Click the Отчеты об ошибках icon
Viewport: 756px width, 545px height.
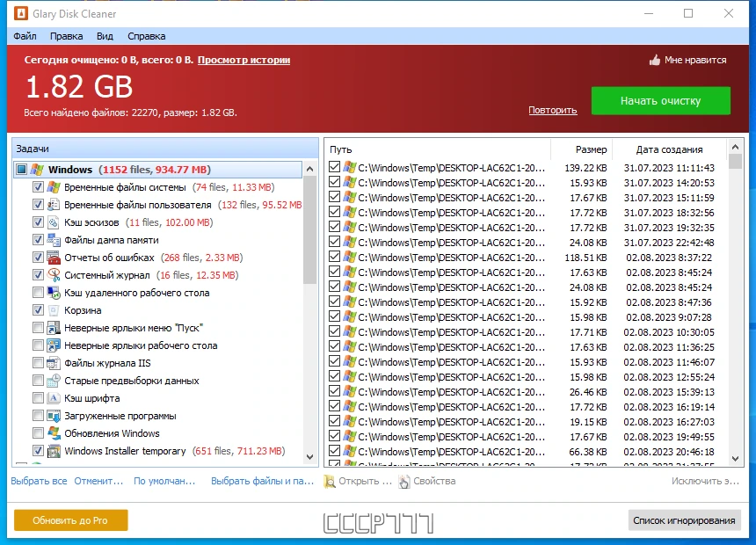(x=54, y=258)
